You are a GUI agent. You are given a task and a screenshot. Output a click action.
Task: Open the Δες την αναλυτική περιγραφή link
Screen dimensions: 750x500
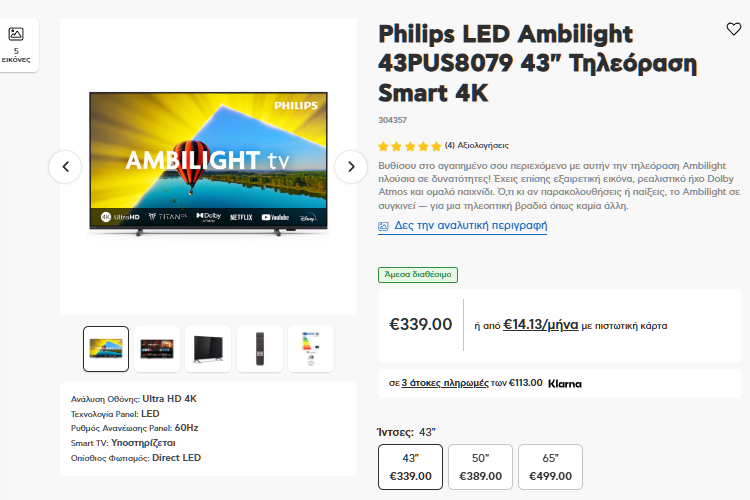471,226
